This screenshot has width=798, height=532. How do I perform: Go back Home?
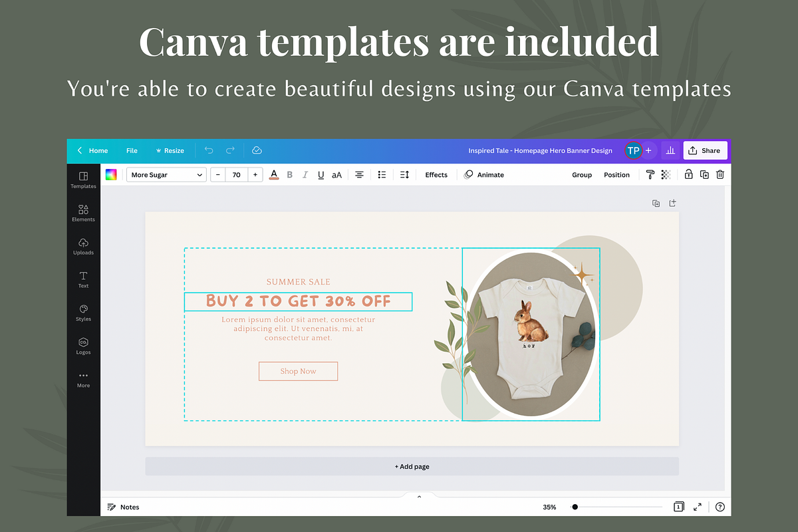tap(92, 150)
